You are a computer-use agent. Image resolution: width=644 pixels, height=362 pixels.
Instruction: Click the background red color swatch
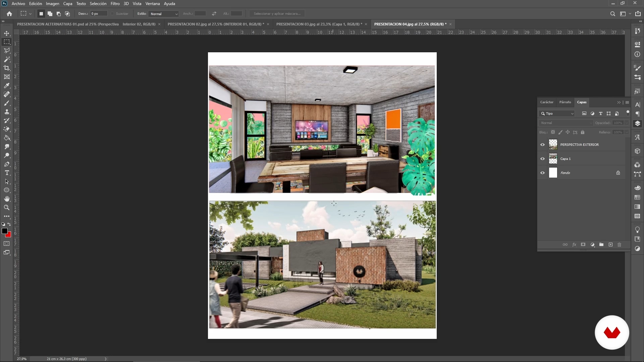(9, 235)
